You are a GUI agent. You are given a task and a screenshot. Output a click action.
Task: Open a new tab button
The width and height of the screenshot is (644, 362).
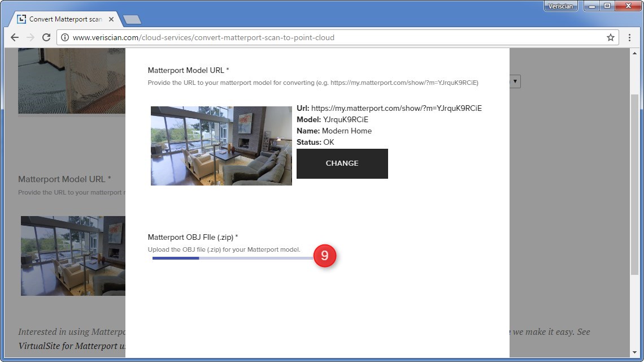(132, 19)
